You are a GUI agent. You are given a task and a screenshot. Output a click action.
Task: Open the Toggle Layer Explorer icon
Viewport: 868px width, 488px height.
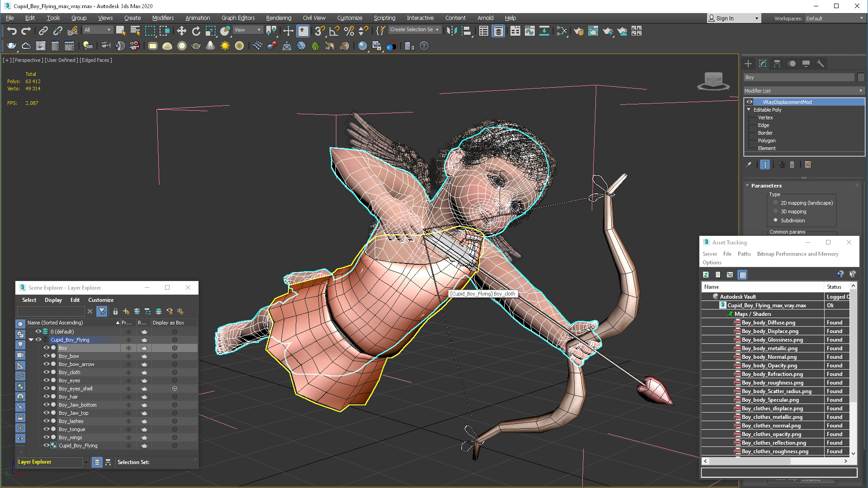tap(498, 31)
